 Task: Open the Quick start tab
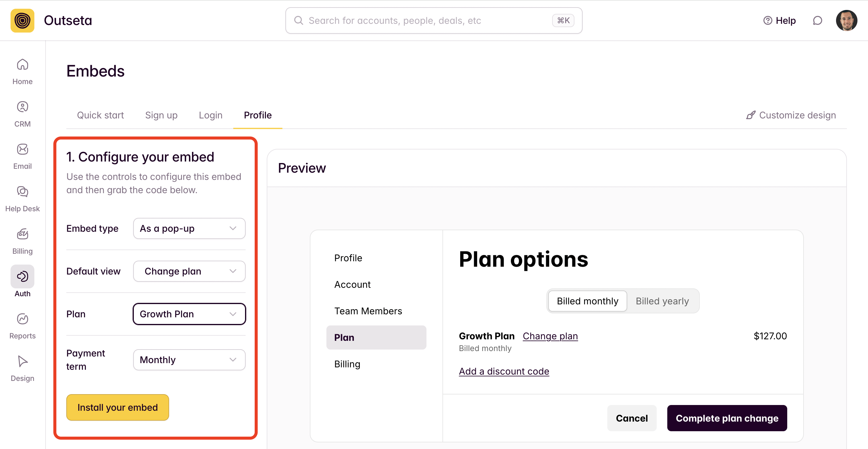click(100, 115)
